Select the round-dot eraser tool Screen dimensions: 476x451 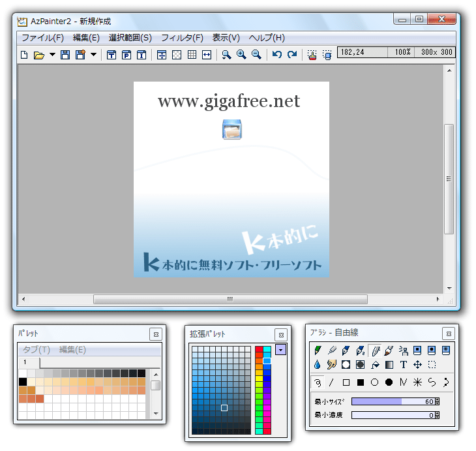pyautogui.click(x=432, y=350)
